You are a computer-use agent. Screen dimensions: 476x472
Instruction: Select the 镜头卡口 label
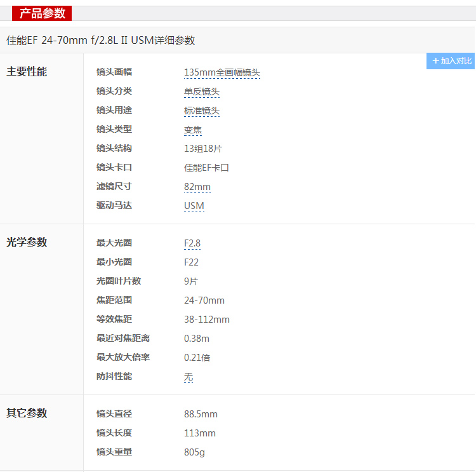pyautogui.click(x=114, y=168)
